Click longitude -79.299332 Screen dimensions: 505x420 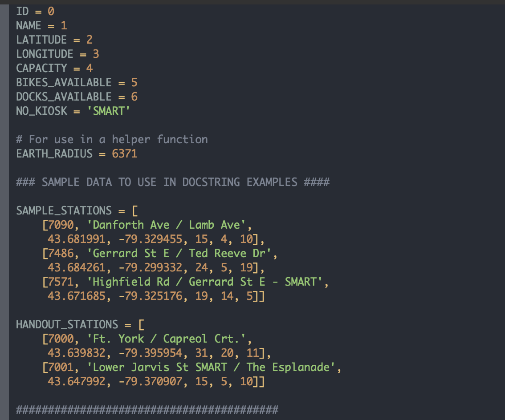point(151,267)
